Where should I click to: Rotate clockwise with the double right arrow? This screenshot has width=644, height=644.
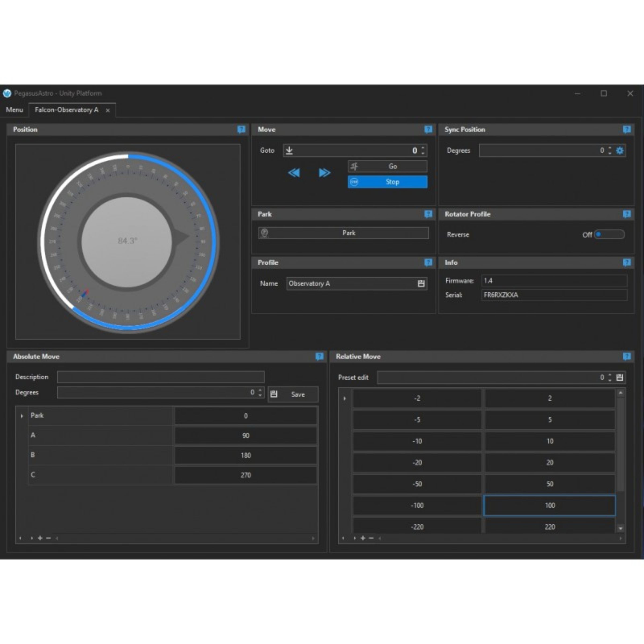point(324,173)
